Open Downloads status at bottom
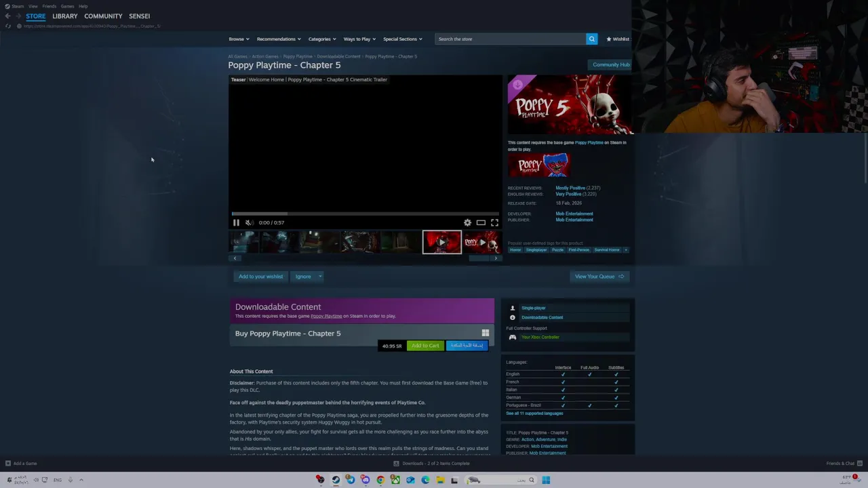This screenshot has height=488, width=868. pos(432,464)
